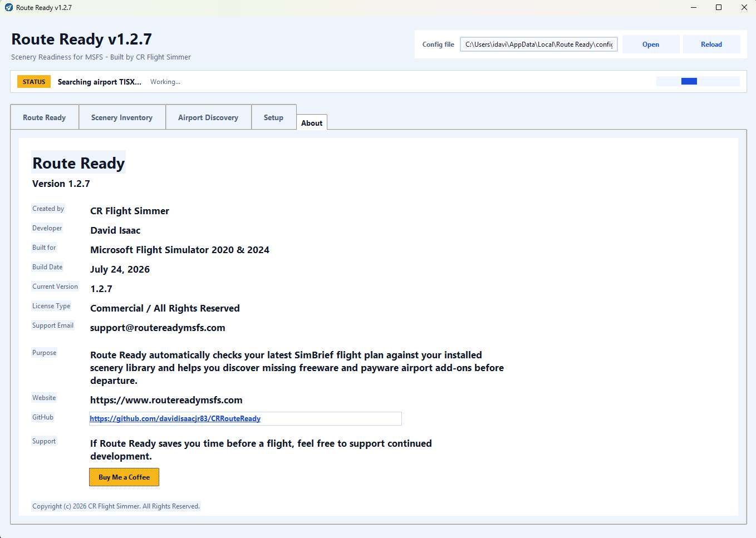Image resolution: width=756 pixels, height=538 pixels.
Task: Click the yellow STATUS badge
Action: pyautogui.click(x=34, y=82)
